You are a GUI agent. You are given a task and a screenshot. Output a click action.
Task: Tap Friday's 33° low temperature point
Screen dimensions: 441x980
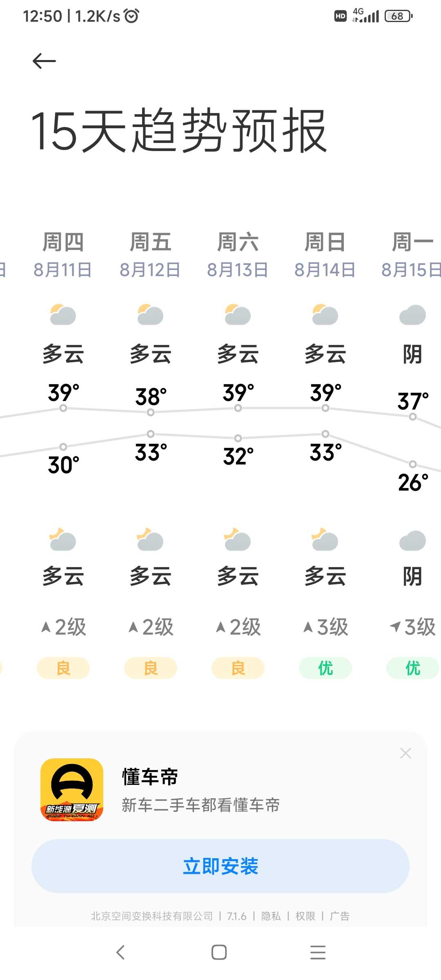[x=151, y=434]
